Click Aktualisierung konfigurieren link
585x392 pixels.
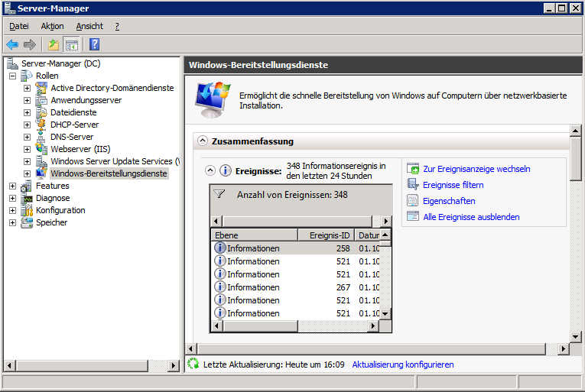coord(402,364)
